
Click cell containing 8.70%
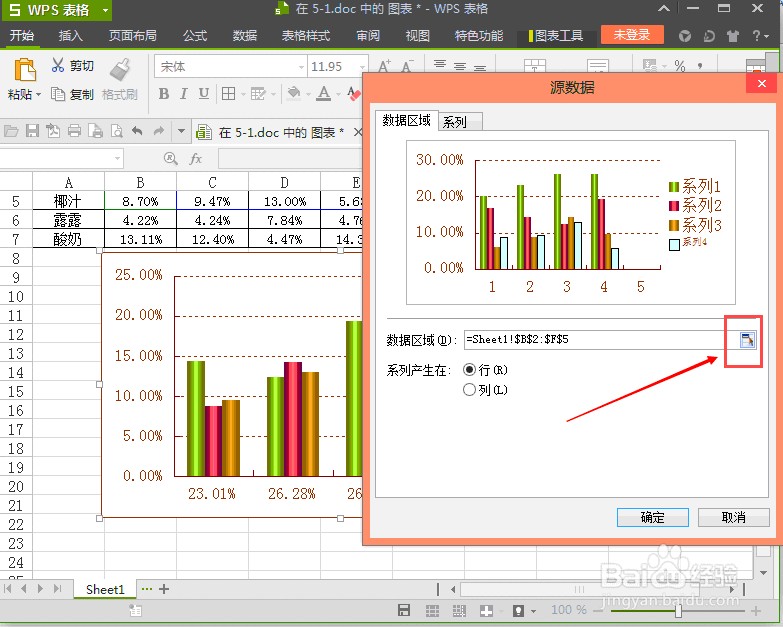coord(140,201)
